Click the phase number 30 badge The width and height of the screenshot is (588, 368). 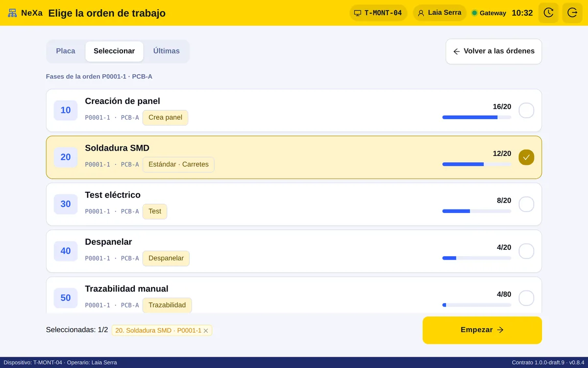(x=66, y=204)
